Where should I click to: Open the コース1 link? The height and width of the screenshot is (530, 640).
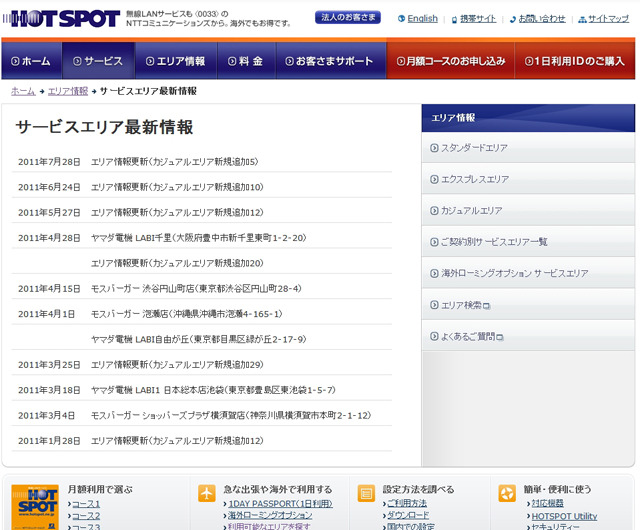pyautogui.click(x=86, y=504)
